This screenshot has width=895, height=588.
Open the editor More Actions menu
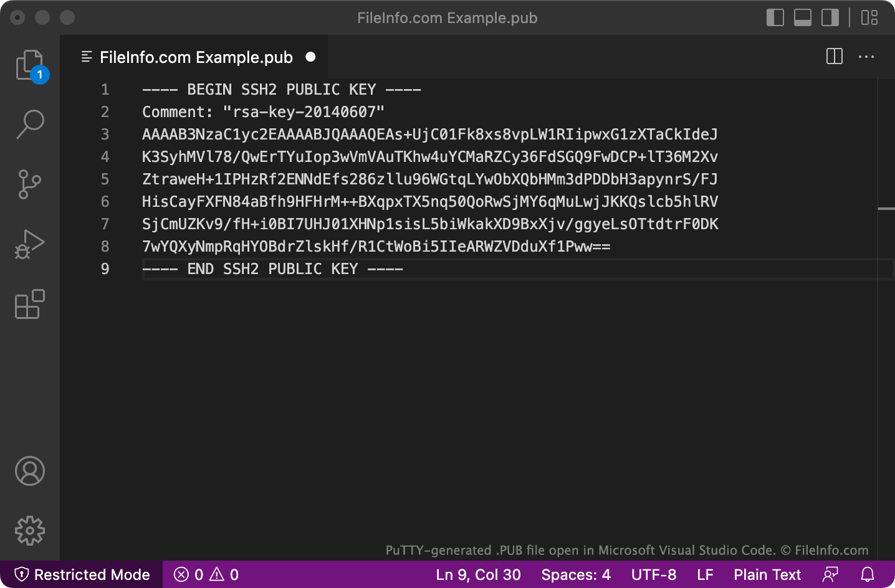866,57
